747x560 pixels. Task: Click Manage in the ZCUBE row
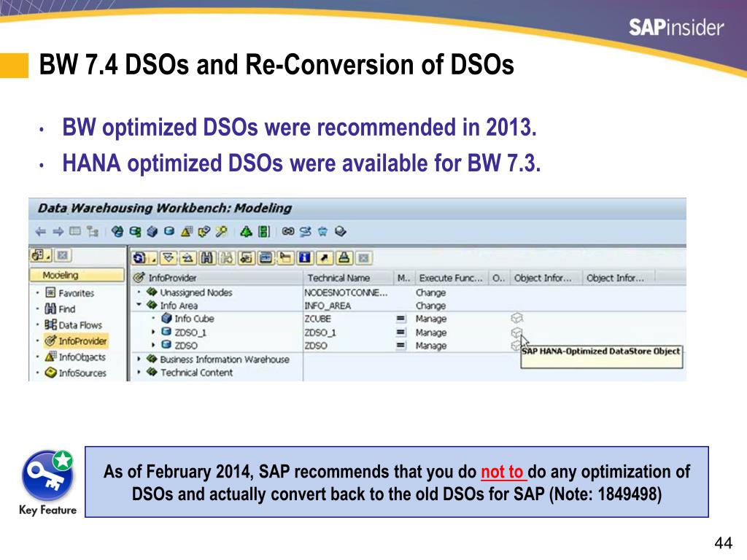(431, 319)
